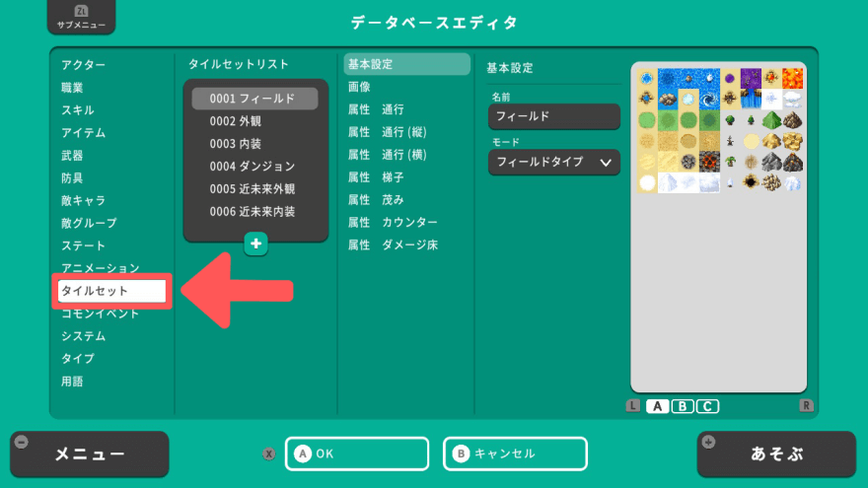
Task: Open the ZL サブメニュー button
Action: pos(81,18)
